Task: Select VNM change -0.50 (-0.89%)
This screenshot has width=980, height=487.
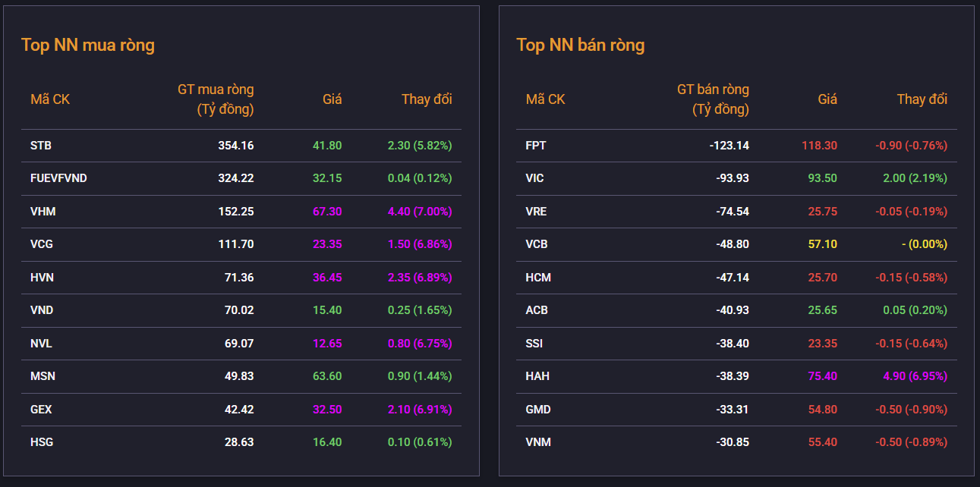Action: coord(911,442)
